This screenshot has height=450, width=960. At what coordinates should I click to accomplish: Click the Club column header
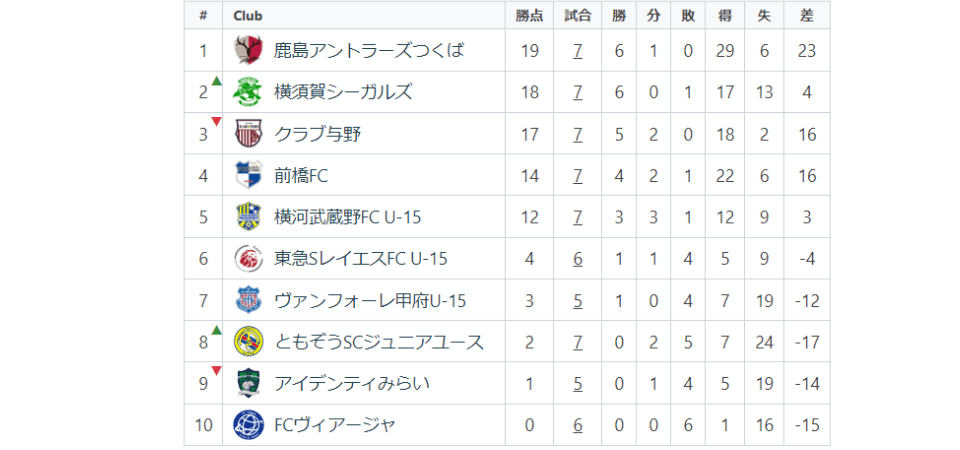pos(248,16)
